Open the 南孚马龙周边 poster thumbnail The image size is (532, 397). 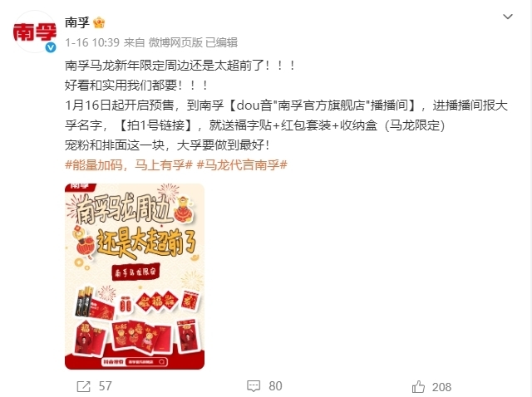pyautogui.click(x=135, y=277)
